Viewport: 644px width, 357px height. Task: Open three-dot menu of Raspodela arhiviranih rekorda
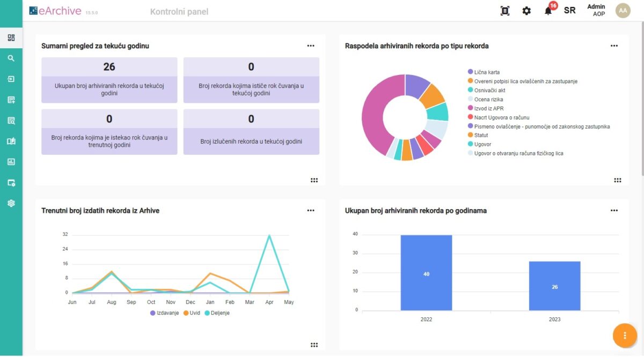(614, 46)
